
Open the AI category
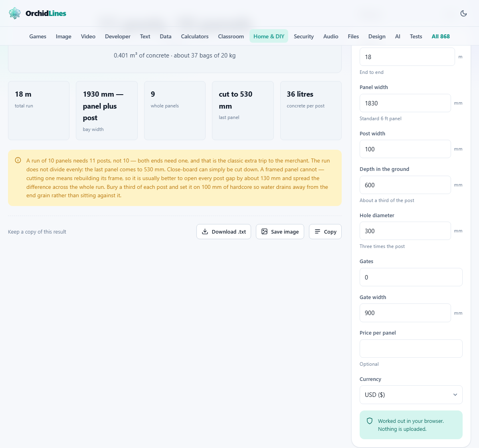(x=398, y=36)
